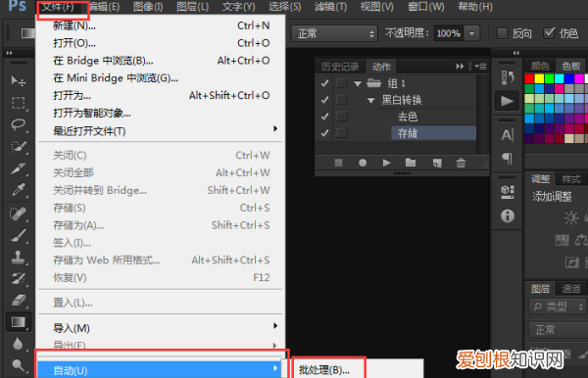Stop recording in Actions panel
Image resolution: width=588 pixels, height=378 pixels.
pos(338,163)
